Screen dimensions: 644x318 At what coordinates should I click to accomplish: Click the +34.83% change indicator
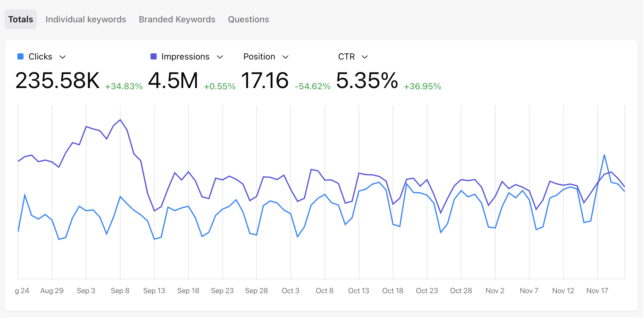point(124,87)
